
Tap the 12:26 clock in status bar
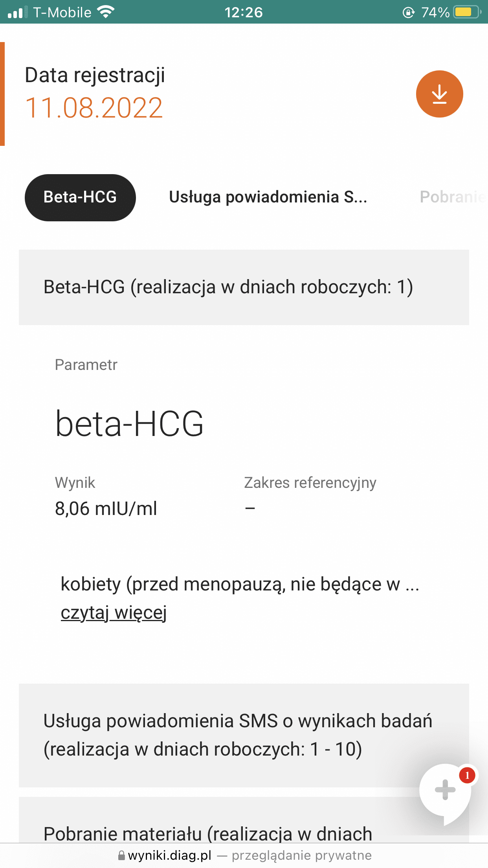click(244, 13)
